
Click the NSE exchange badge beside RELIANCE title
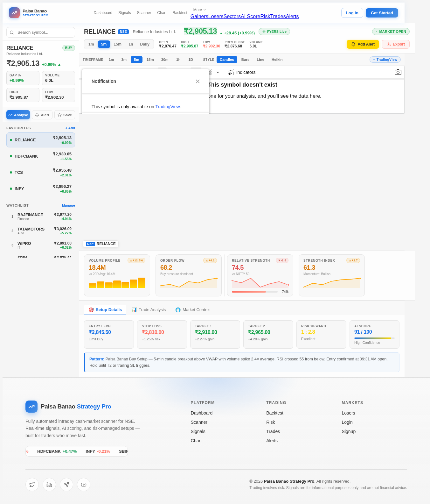pyautogui.click(x=123, y=32)
